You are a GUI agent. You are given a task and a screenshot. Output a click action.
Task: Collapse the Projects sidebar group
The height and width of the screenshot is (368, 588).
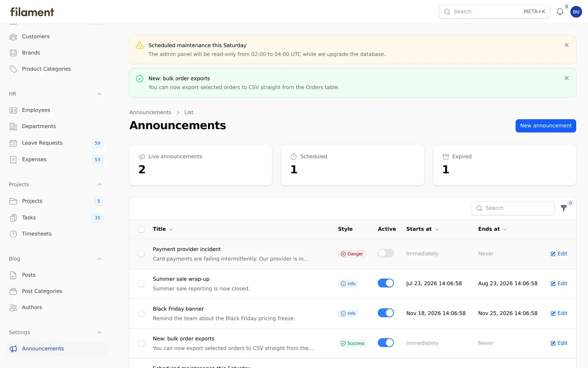pyautogui.click(x=100, y=185)
